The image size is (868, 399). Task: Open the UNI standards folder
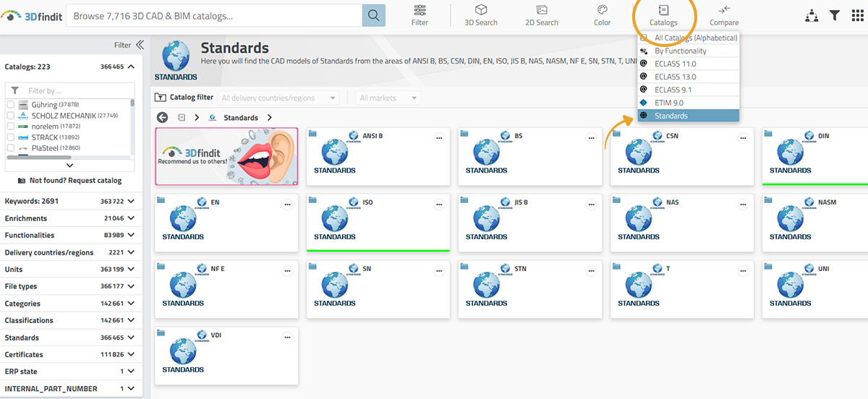click(815, 289)
